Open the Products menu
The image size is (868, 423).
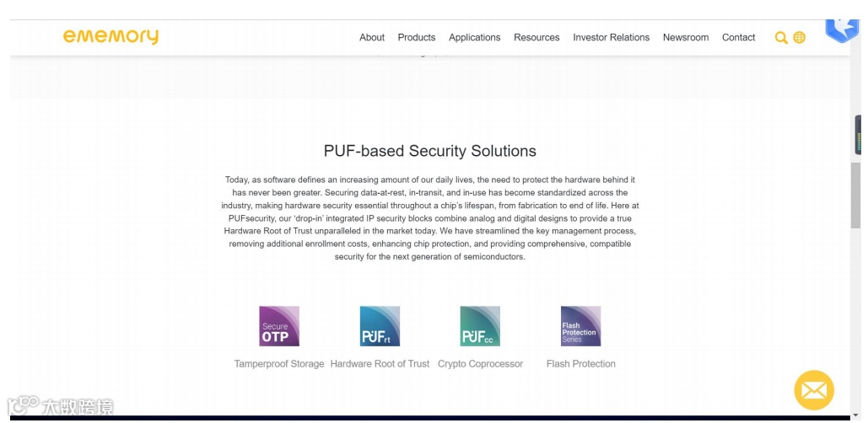417,38
